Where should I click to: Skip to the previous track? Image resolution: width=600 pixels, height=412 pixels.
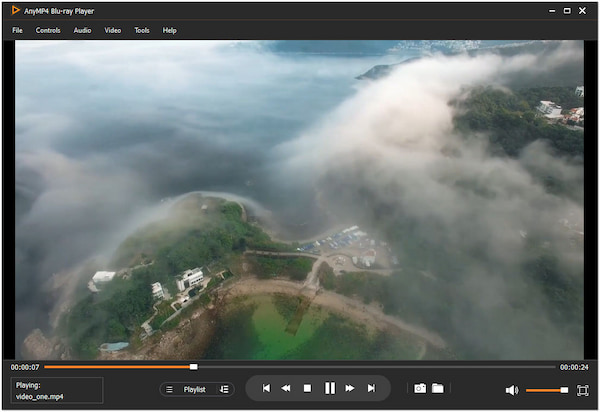pos(266,388)
